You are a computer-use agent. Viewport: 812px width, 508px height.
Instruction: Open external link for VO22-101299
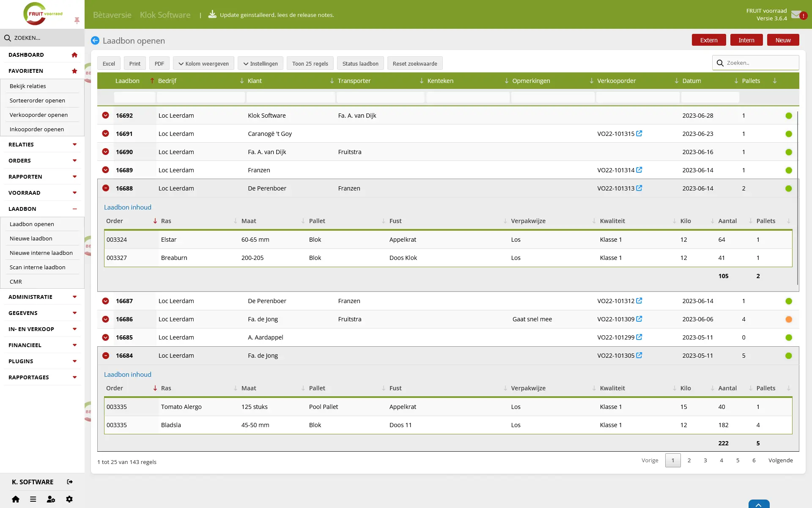(639, 337)
